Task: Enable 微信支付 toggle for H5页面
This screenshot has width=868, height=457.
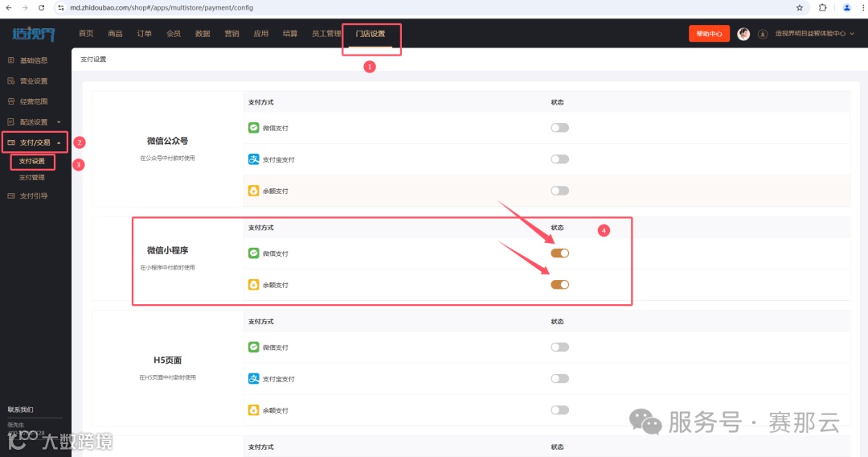Action: pos(559,348)
